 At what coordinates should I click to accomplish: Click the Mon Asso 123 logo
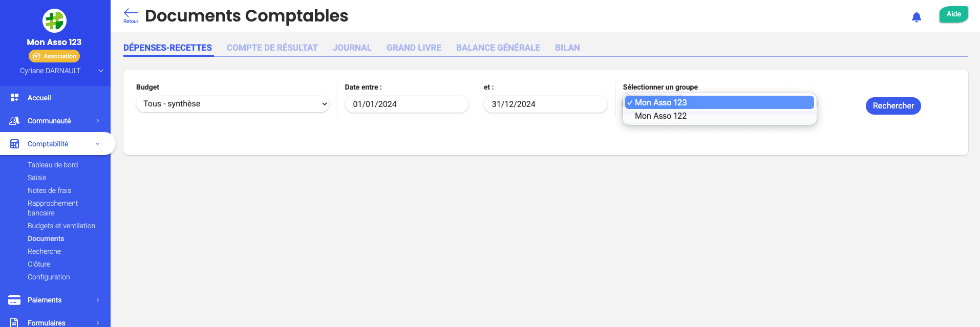point(54,21)
